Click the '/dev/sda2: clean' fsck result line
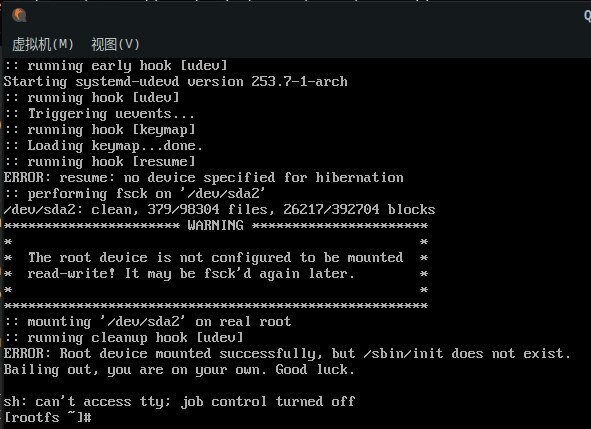 coord(219,210)
